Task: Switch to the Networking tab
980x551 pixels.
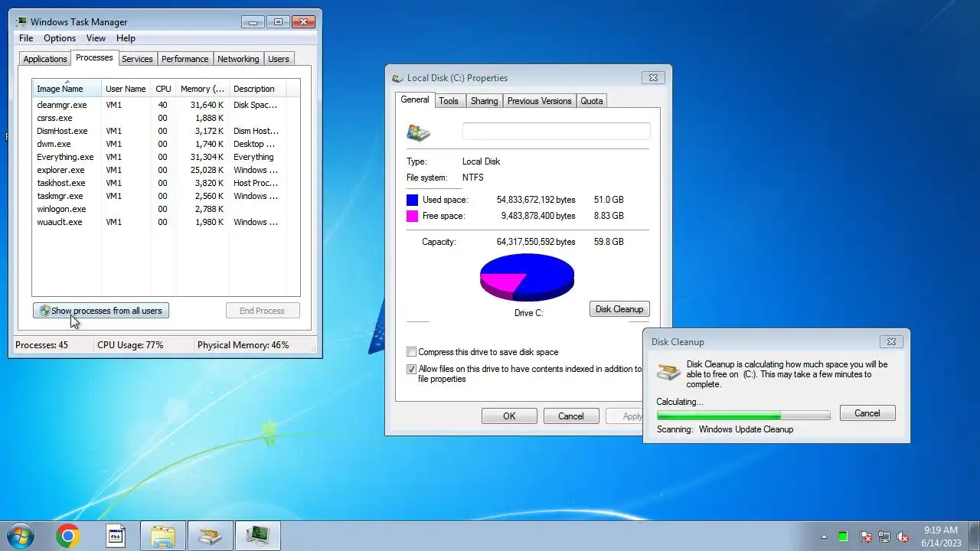Action: [x=238, y=59]
